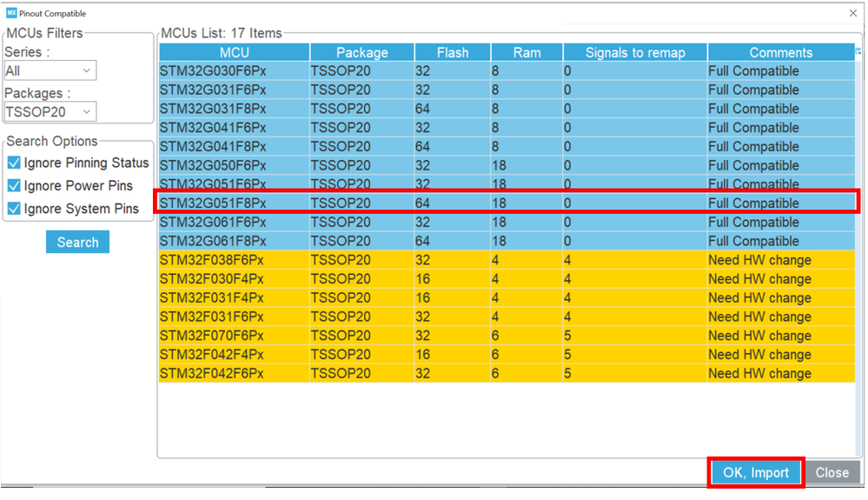Click the OK, Import button

(x=756, y=472)
